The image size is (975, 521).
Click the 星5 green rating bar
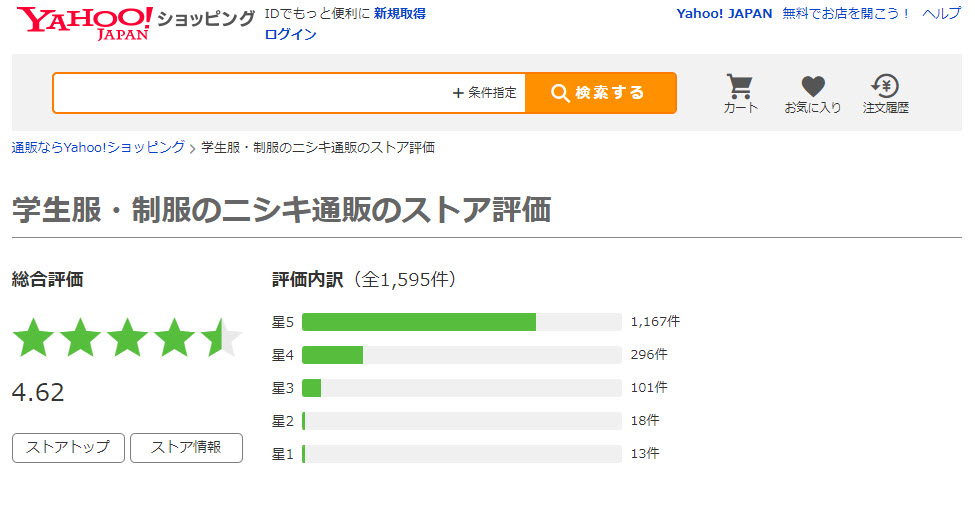click(418, 322)
